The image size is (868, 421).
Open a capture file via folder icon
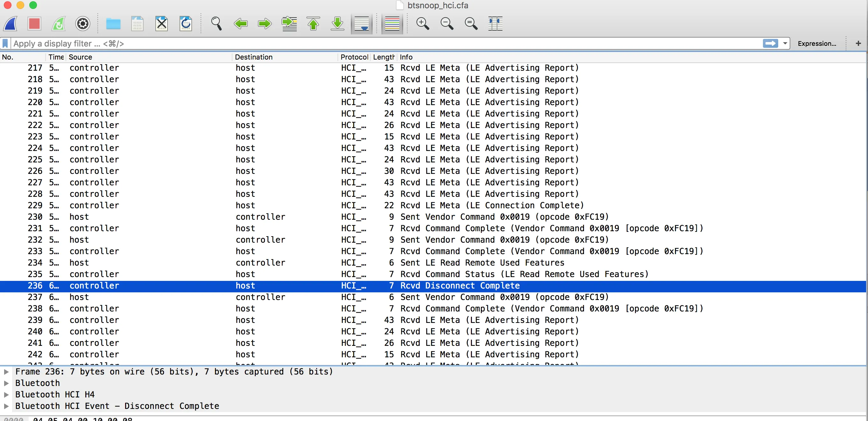(x=113, y=24)
